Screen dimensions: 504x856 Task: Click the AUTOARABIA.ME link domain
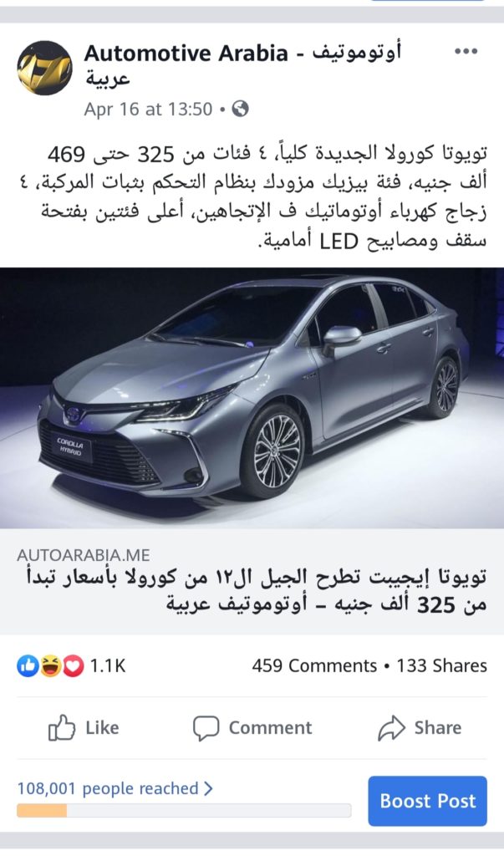point(84,555)
